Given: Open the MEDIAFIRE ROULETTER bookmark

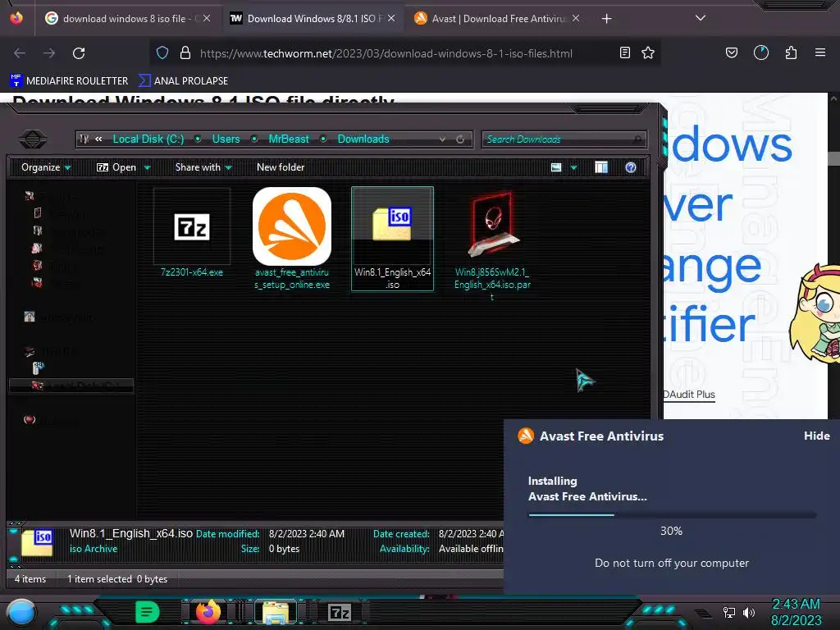Looking at the screenshot, I should click(69, 81).
